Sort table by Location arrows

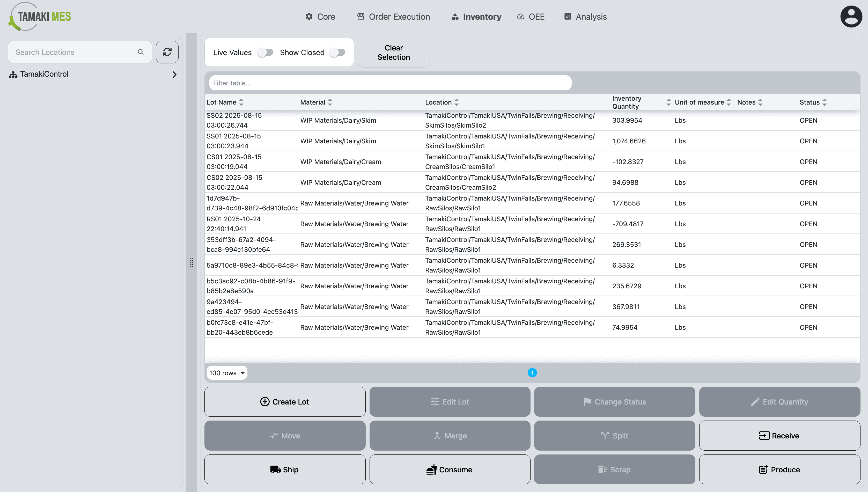pos(456,102)
